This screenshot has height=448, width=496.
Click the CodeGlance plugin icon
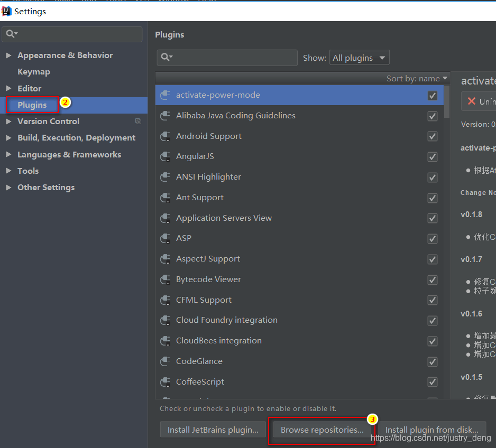(x=165, y=361)
